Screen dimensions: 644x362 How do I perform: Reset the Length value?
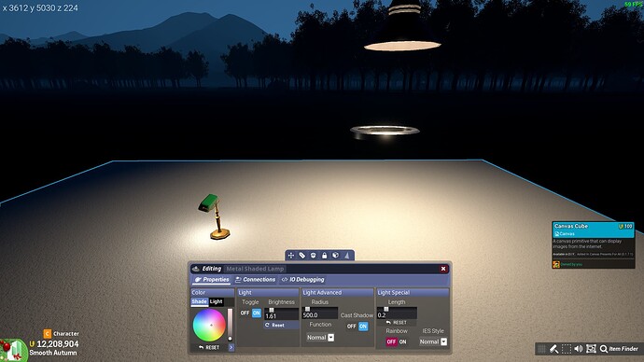(397, 323)
